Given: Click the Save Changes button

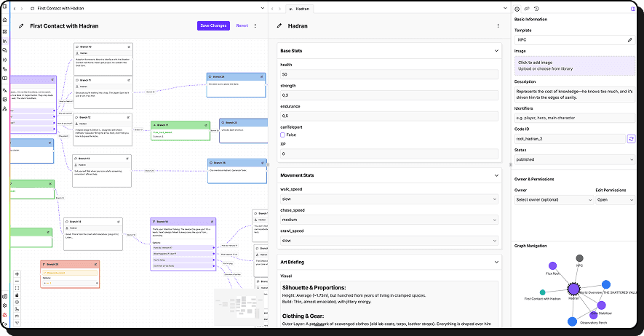Looking at the screenshot, I should point(213,26).
